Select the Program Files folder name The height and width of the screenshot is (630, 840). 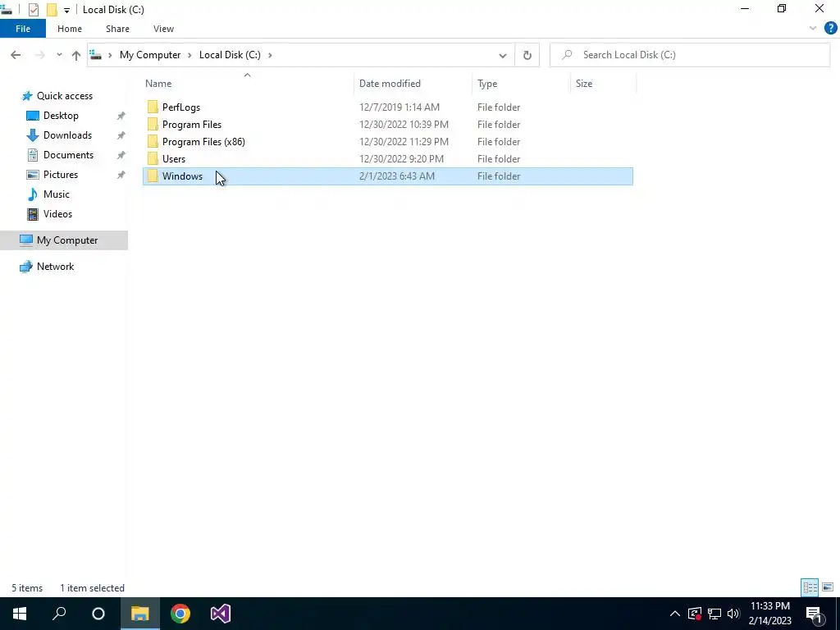(x=192, y=125)
